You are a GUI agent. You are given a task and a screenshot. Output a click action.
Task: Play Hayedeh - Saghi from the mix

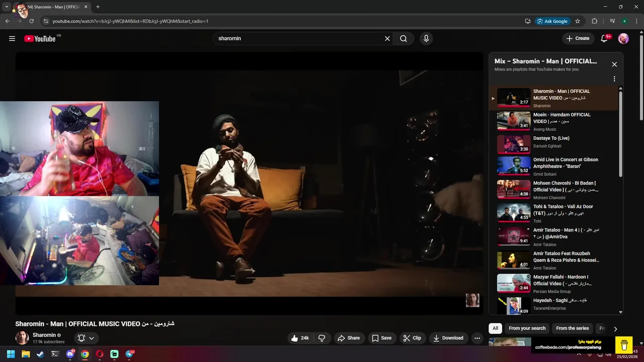point(553,305)
